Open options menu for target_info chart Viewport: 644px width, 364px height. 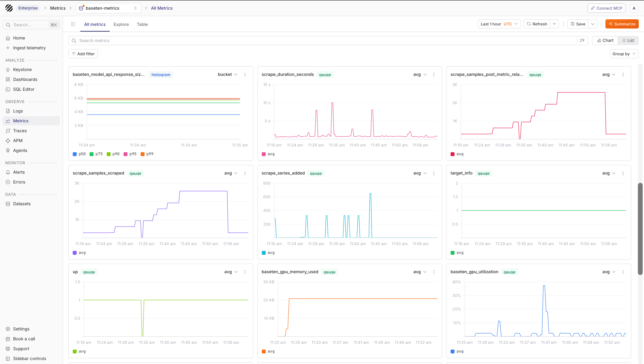tap(623, 173)
